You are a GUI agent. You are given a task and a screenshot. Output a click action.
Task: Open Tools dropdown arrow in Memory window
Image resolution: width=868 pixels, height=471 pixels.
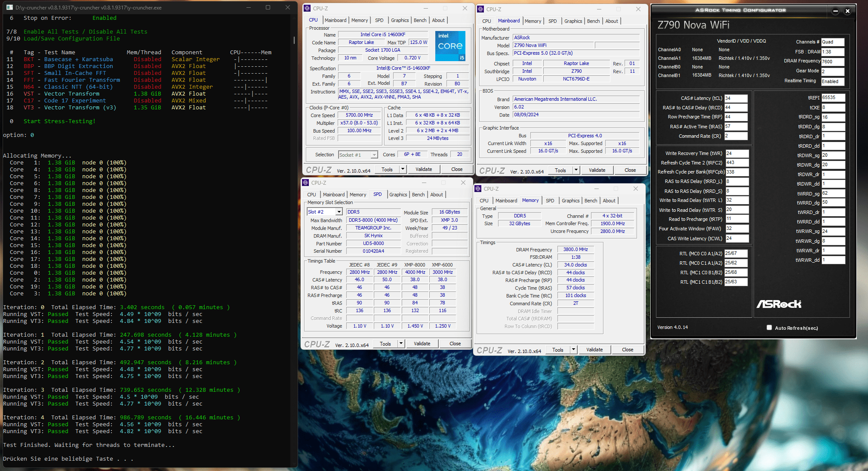(573, 350)
